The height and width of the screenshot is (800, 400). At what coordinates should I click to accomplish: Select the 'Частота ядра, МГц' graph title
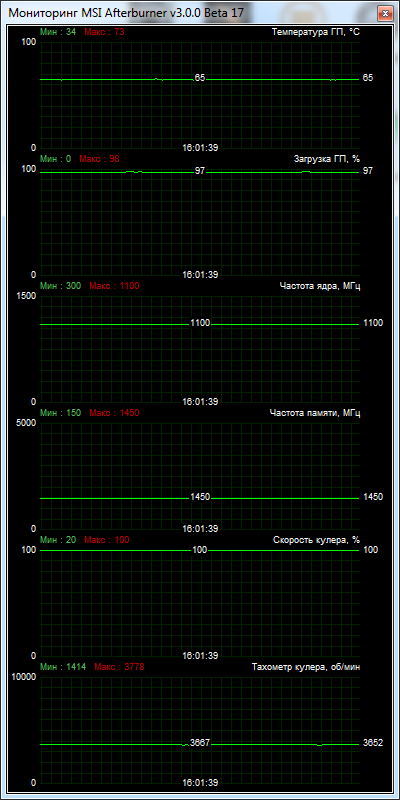click(x=320, y=286)
